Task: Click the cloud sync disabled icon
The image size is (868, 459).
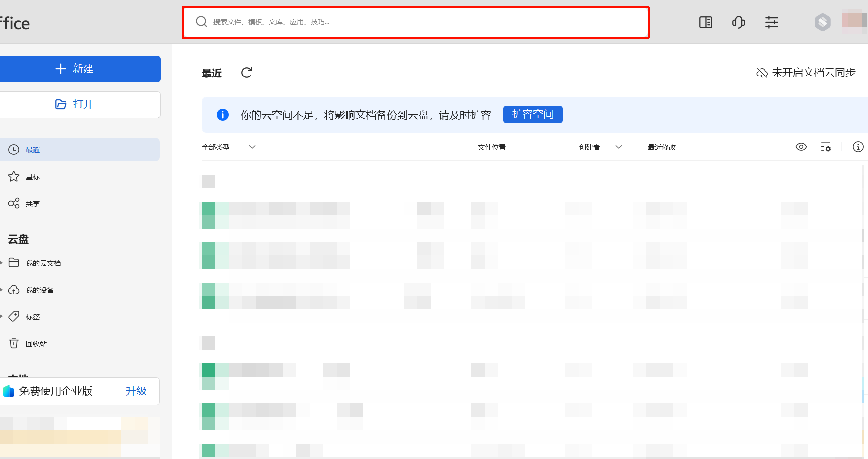Action: 762,73
